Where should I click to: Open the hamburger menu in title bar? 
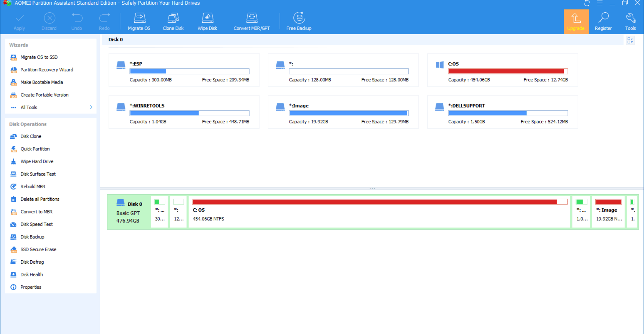600,3
